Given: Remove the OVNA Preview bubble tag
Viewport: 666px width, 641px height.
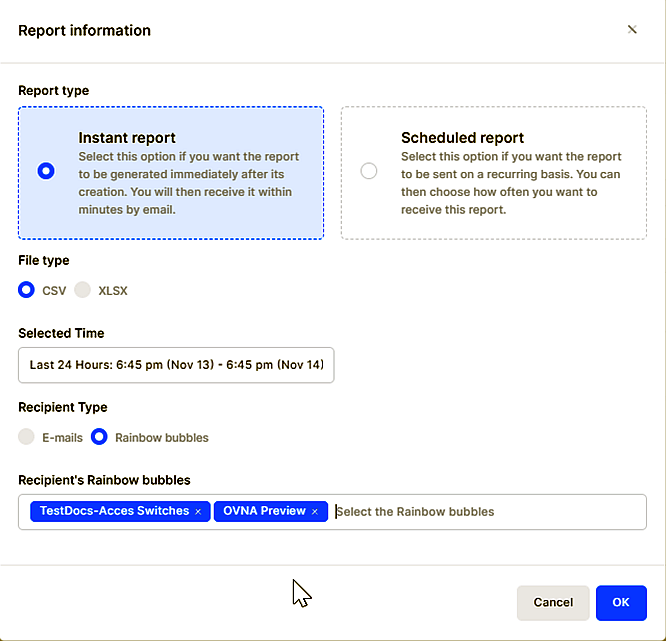Looking at the screenshot, I should tap(314, 512).
